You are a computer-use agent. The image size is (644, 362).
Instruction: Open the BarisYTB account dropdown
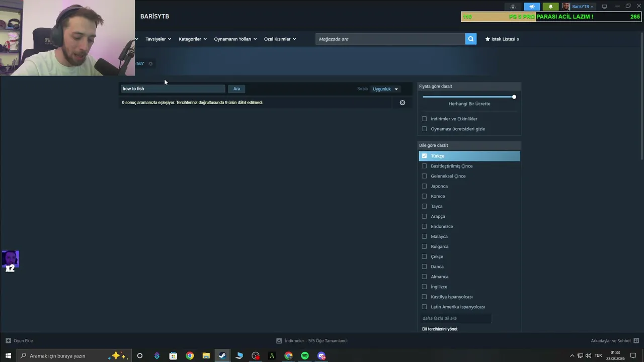tap(583, 7)
